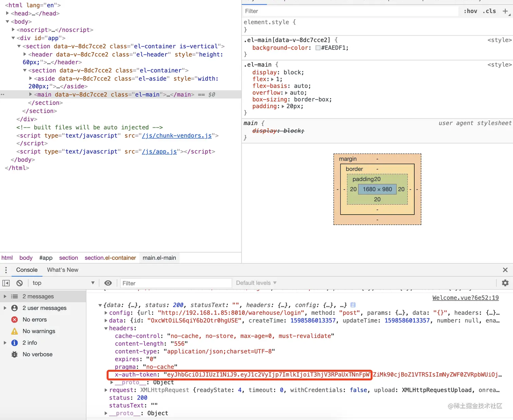This screenshot has width=513, height=420.
Task: Click the verbose bug icon
Action: pyautogui.click(x=14, y=354)
